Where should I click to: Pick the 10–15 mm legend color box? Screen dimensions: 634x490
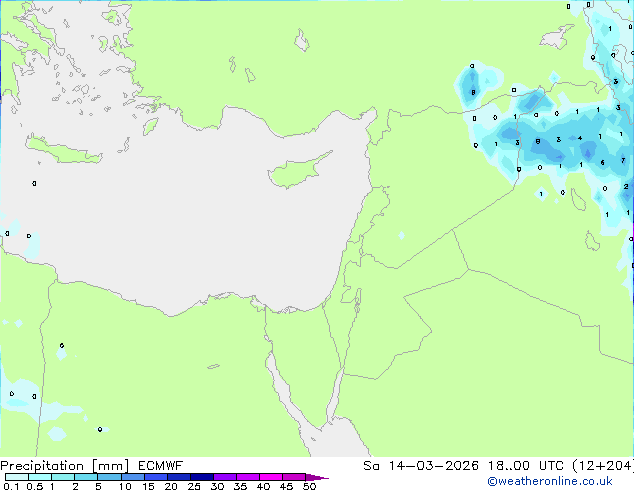point(133,477)
